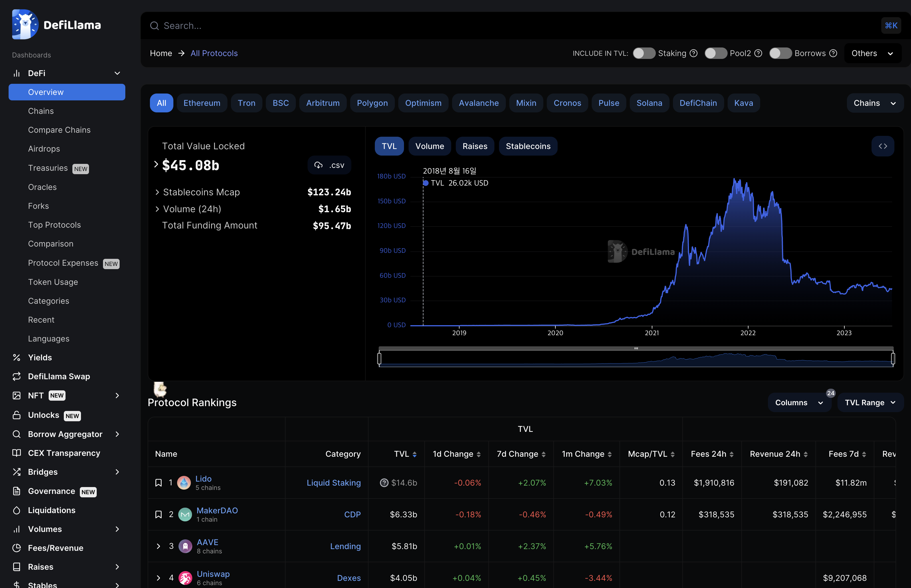Bookmark the Lido protocol row
Screen dimensions: 911x588
(159, 483)
